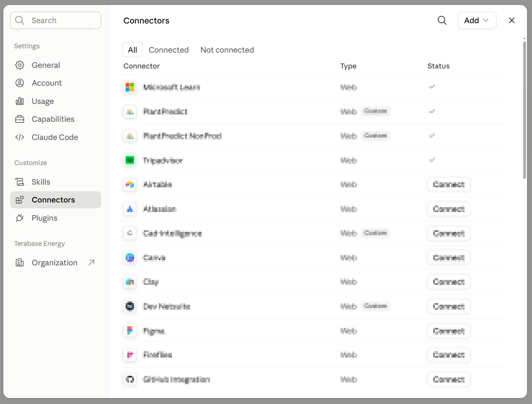
Task: Click the search magnifier icon in Connectors header
Action: [442, 21]
